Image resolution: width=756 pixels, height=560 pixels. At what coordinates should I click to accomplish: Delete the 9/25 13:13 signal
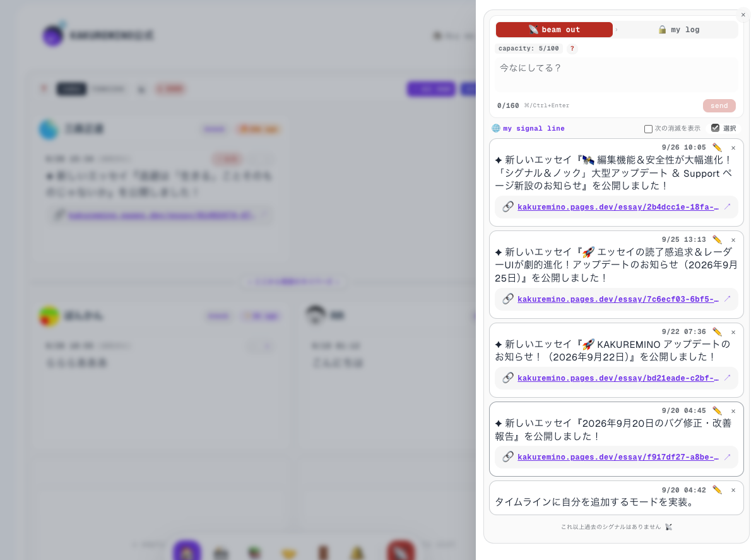pos(733,240)
